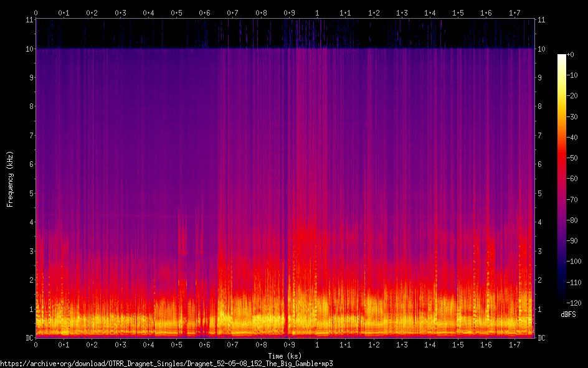Click the 4 kHz tick on right axis
588x368 pixels.
click(x=539, y=222)
